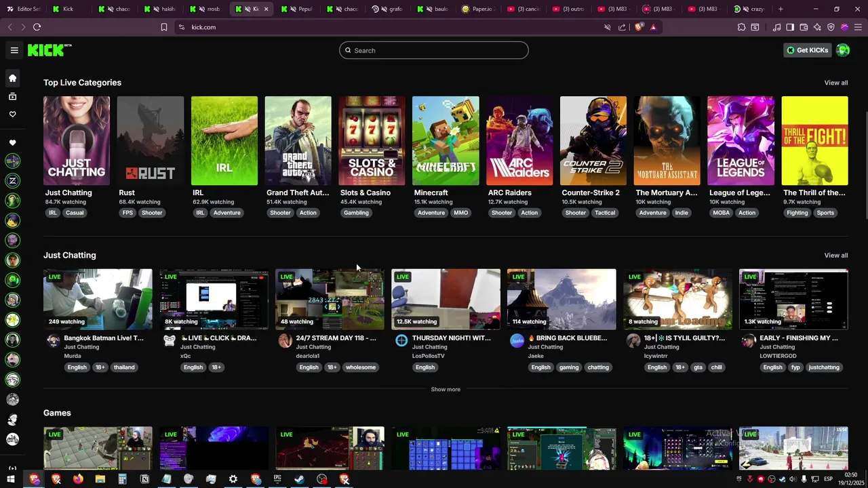This screenshot has width=868, height=488.
Task: Show more Just Chatting streams
Action: pos(446,390)
